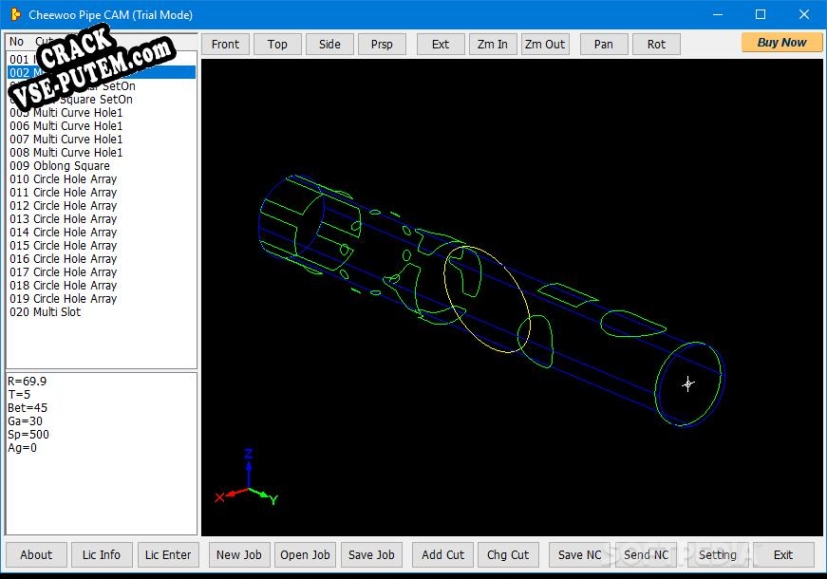
Task: Click the Ag=0 parameter line
Action: [x=22, y=448]
